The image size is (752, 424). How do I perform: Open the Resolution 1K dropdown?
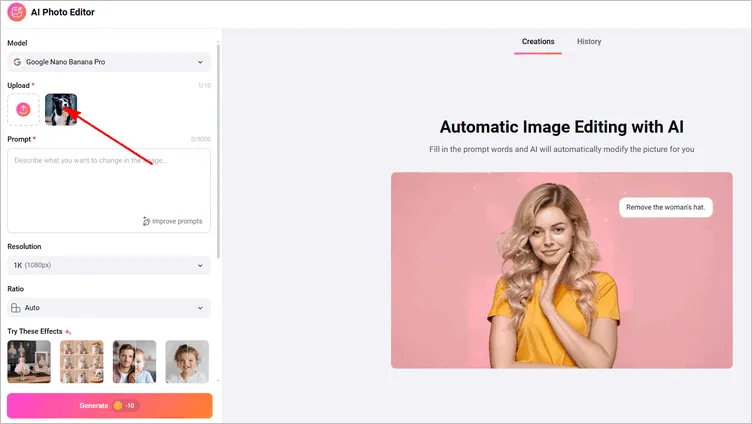(x=109, y=265)
